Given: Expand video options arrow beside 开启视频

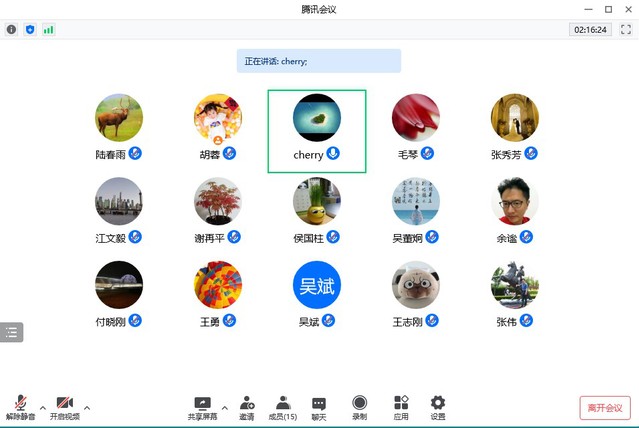Looking at the screenshot, I should click(87, 407).
